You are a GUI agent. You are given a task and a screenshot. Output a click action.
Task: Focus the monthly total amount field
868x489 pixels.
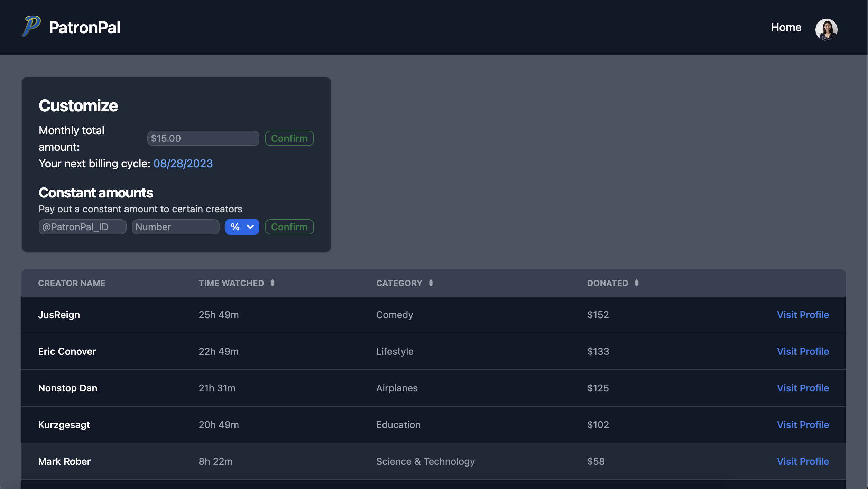click(x=203, y=138)
